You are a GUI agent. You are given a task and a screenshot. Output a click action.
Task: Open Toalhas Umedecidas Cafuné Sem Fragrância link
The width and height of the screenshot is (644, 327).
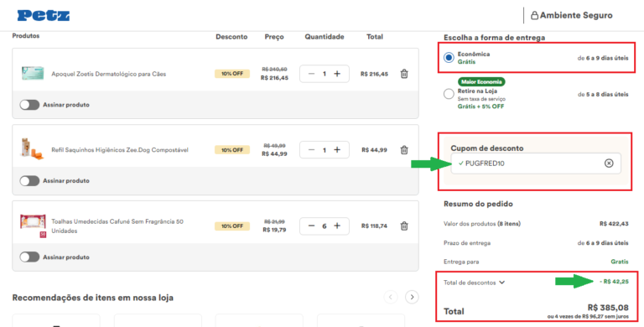pyautogui.click(x=117, y=226)
